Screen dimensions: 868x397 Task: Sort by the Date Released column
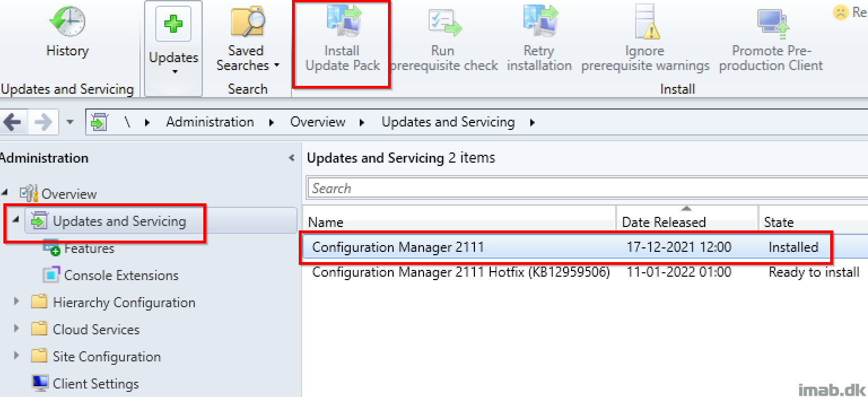pyautogui.click(x=664, y=222)
